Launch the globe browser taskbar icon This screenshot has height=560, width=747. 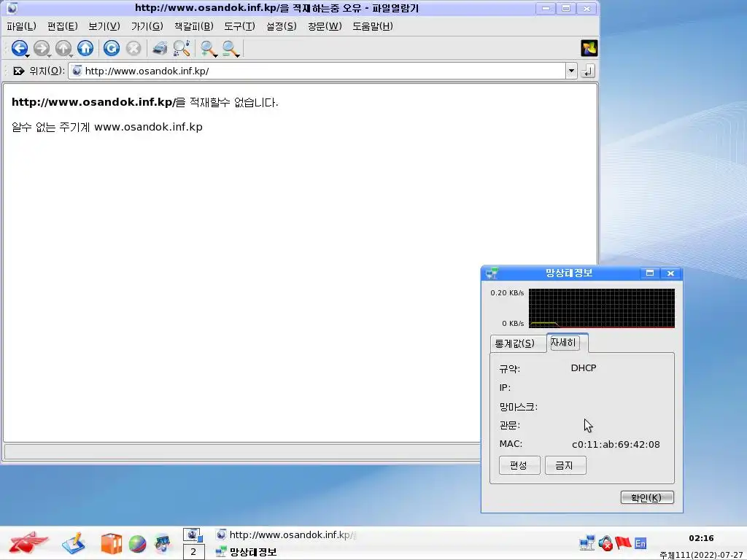coord(137,544)
